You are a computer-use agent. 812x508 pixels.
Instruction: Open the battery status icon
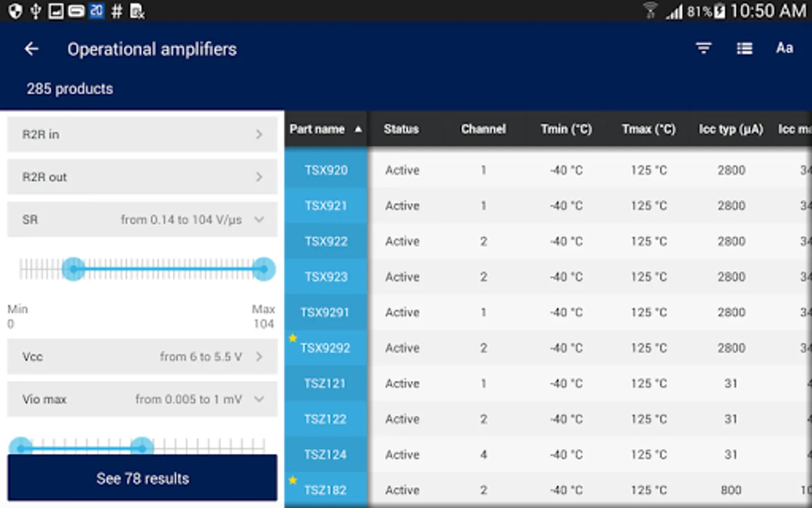(x=720, y=11)
